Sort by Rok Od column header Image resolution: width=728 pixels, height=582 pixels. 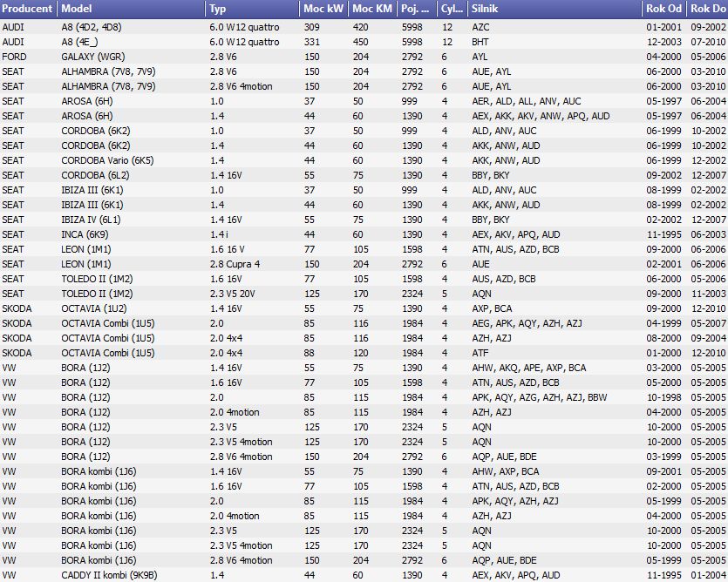664,9
